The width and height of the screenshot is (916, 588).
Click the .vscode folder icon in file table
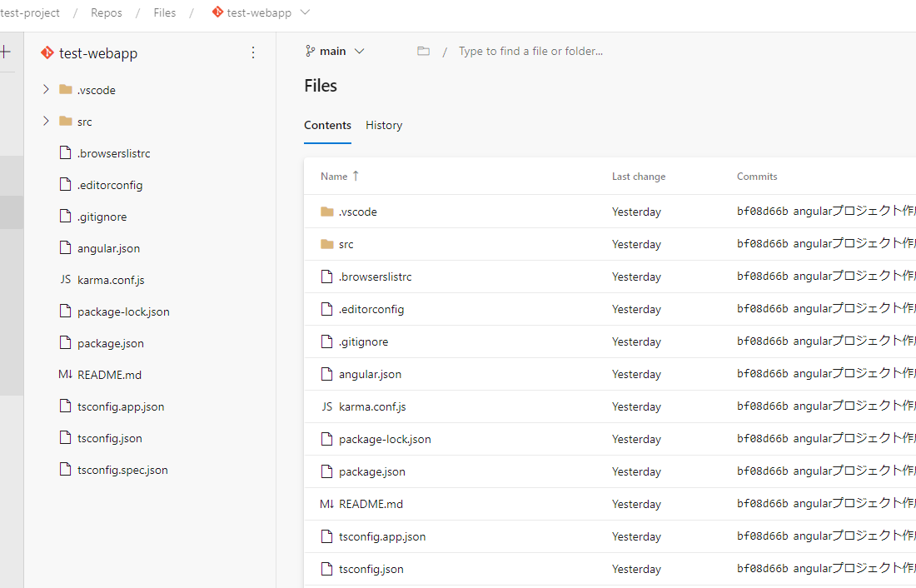point(326,212)
